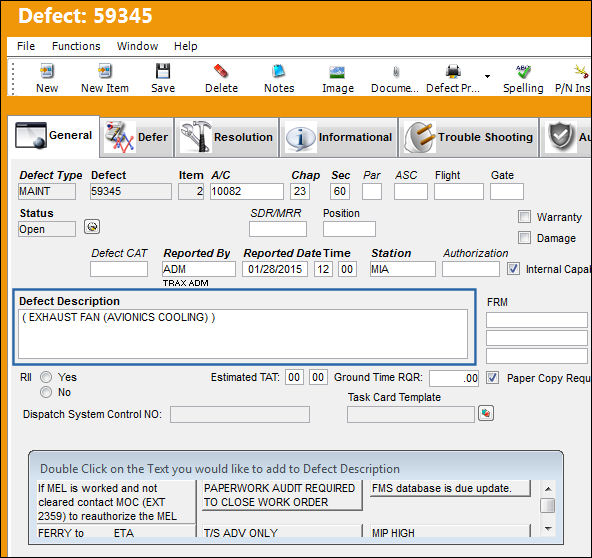Click the Station field MIA

403,269
